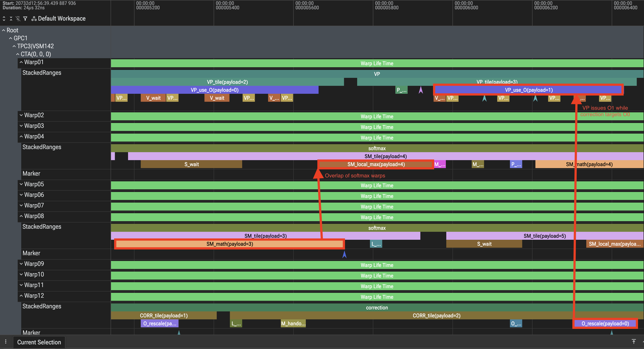Open the Default Workspace selector

point(59,19)
